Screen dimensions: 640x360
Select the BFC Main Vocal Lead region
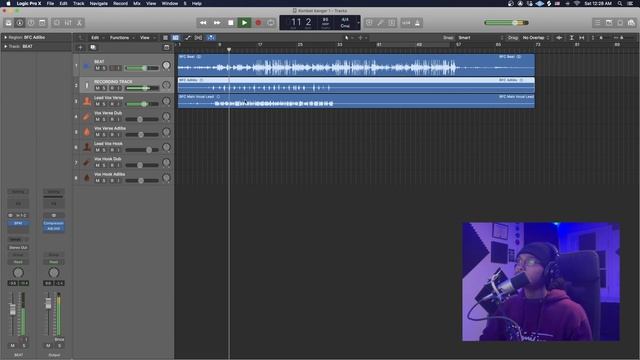pos(356,101)
